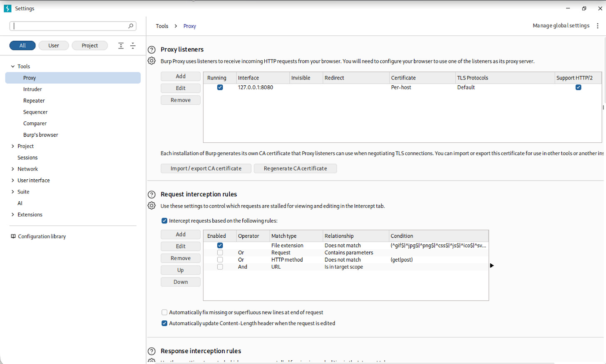Click Edit for proxy listeners

(x=181, y=88)
